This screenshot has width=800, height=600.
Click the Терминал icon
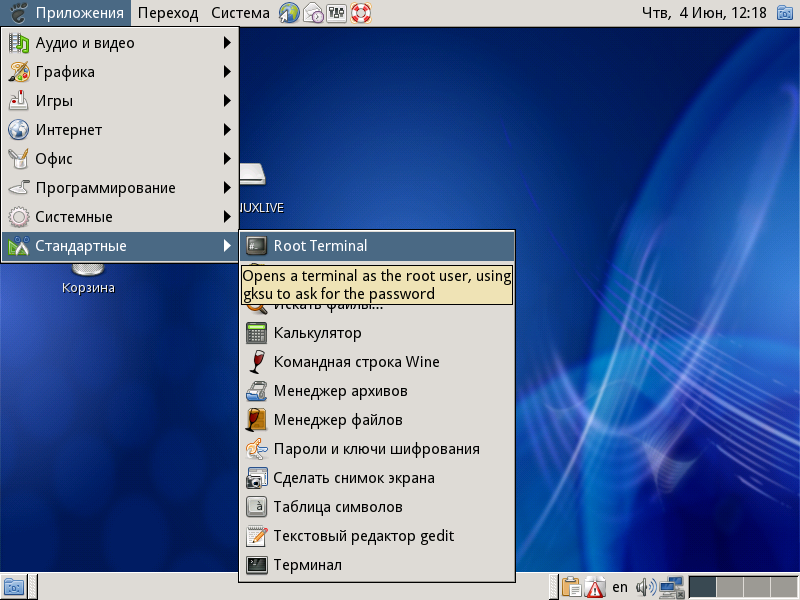[257, 565]
